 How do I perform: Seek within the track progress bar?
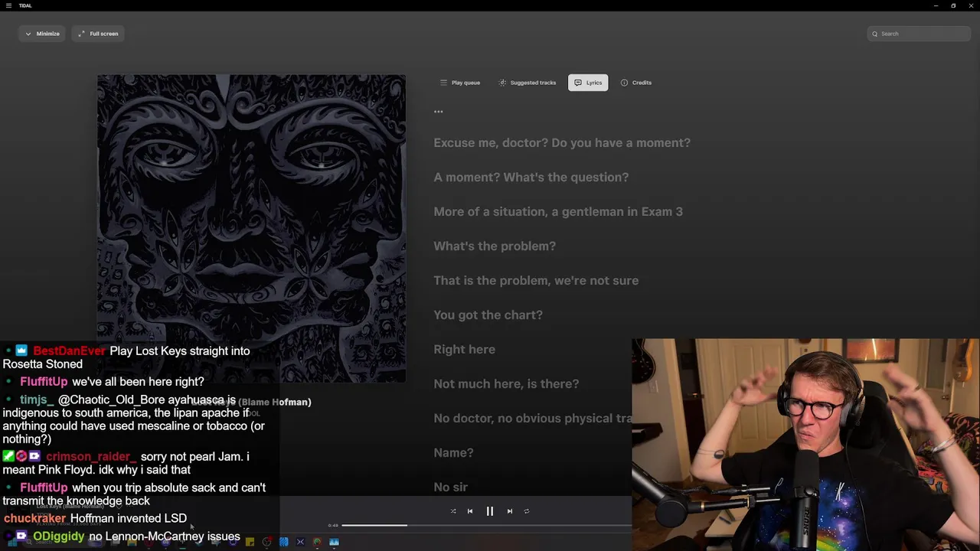(x=486, y=526)
